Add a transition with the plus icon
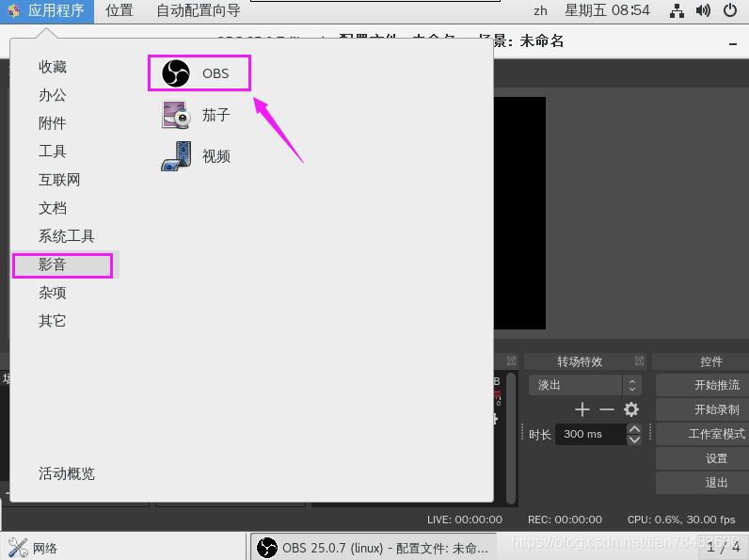Viewport: 749px width, 560px height. click(x=582, y=409)
